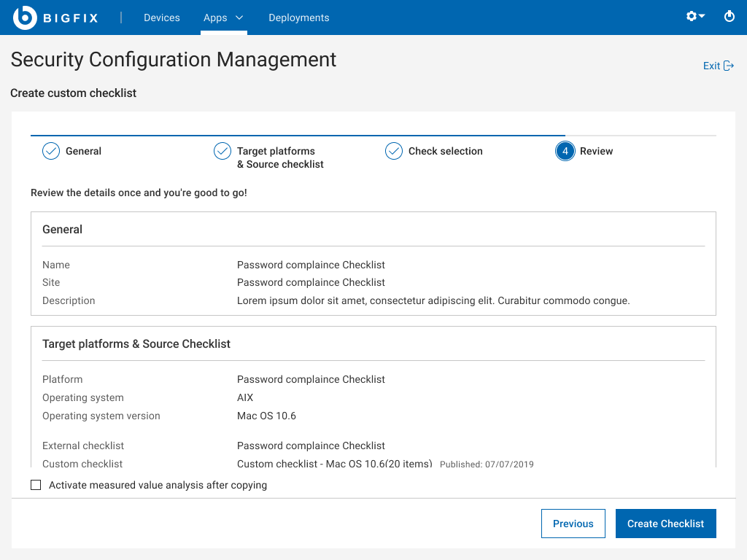
Task: Open the settings gear menu
Action: tap(695, 16)
